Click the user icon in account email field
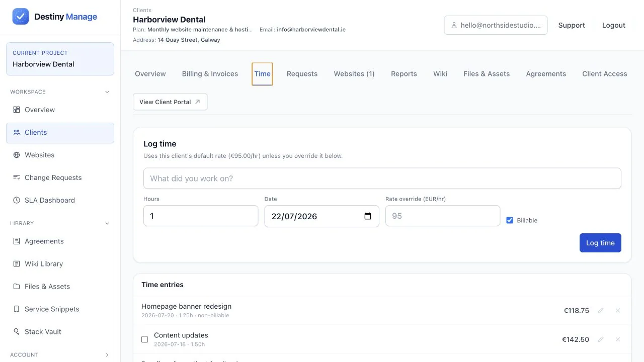This screenshot has height=362, width=644. tap(454, 25)
